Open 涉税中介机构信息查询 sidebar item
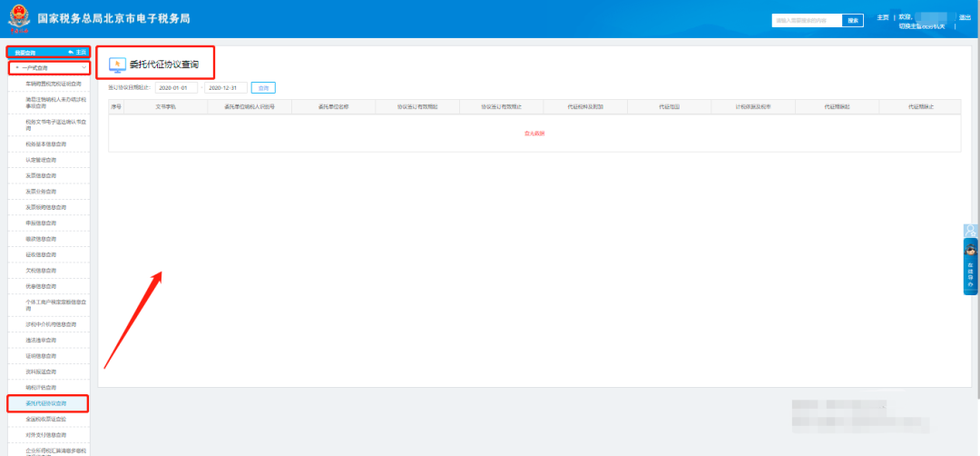The image size is (980, 456). pyautogui.click(x=50, y=324)
